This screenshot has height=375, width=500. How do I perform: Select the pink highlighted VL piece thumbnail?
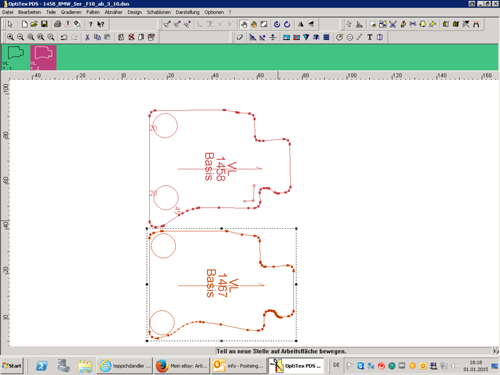coord(43,58)
